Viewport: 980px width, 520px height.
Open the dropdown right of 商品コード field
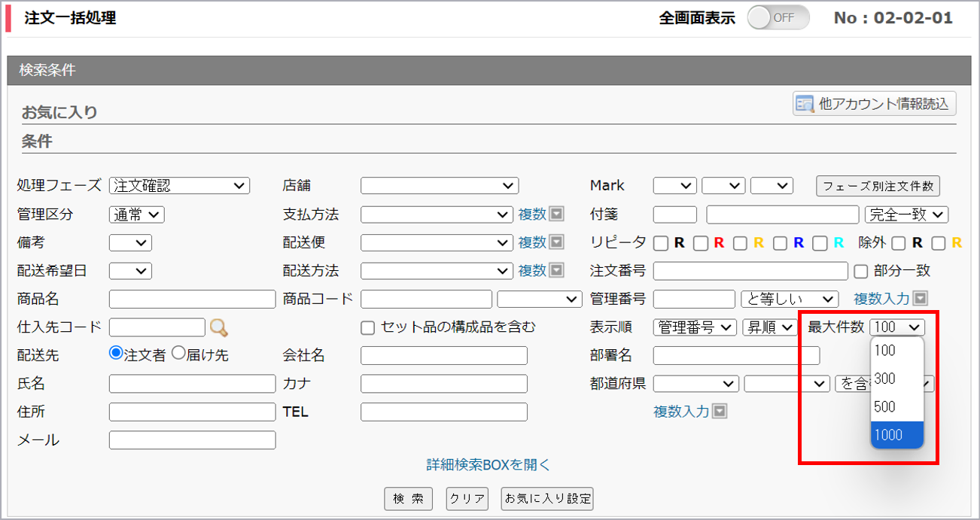[540, 299]
